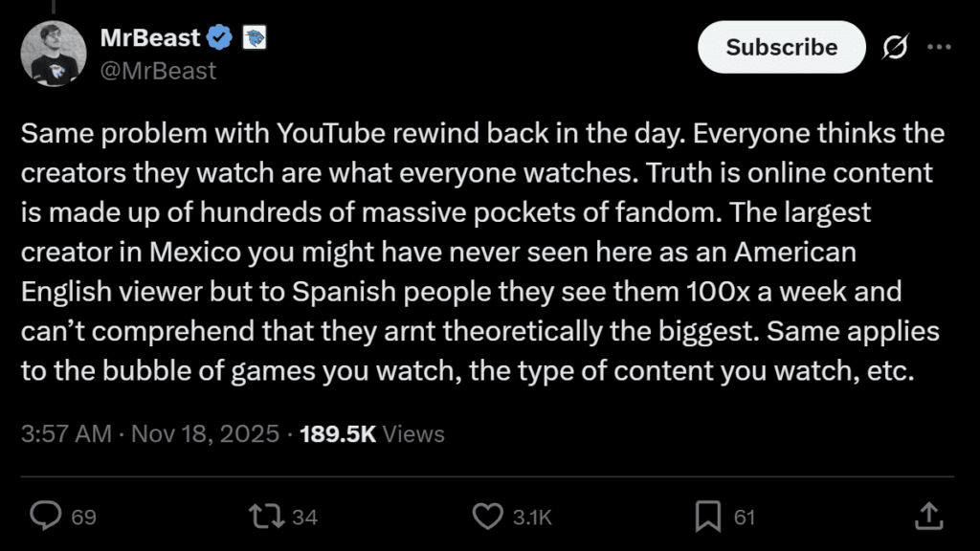Ask Grok about this post
This screenshot has height=551, width=980.
[895, 47]
